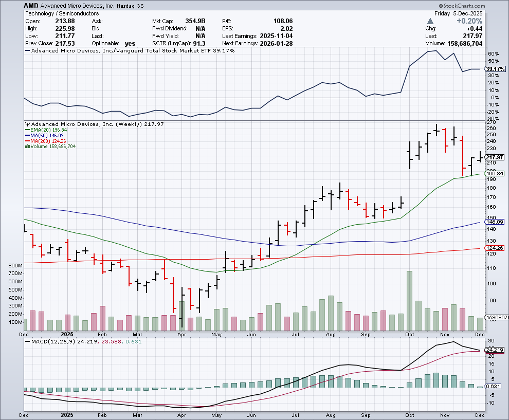Click the AMD ticker symbol in the header
The width and height of the screenshot is (509, 420).
[x=30, y=5]
